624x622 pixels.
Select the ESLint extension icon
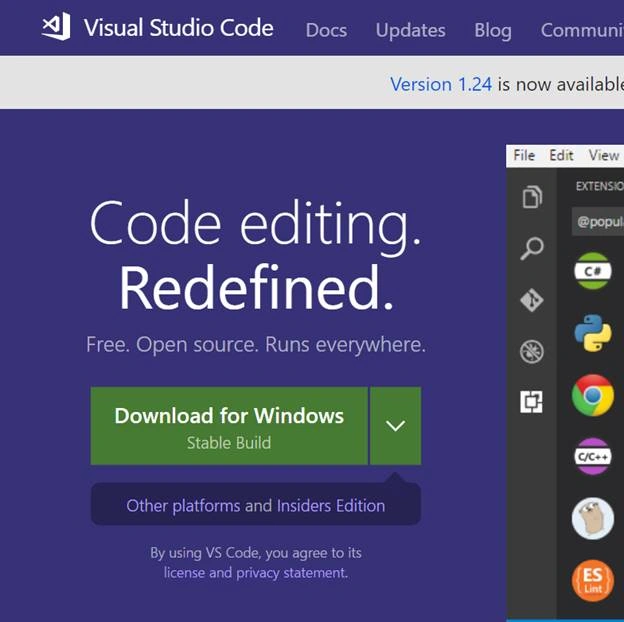(x=593, y=580)
